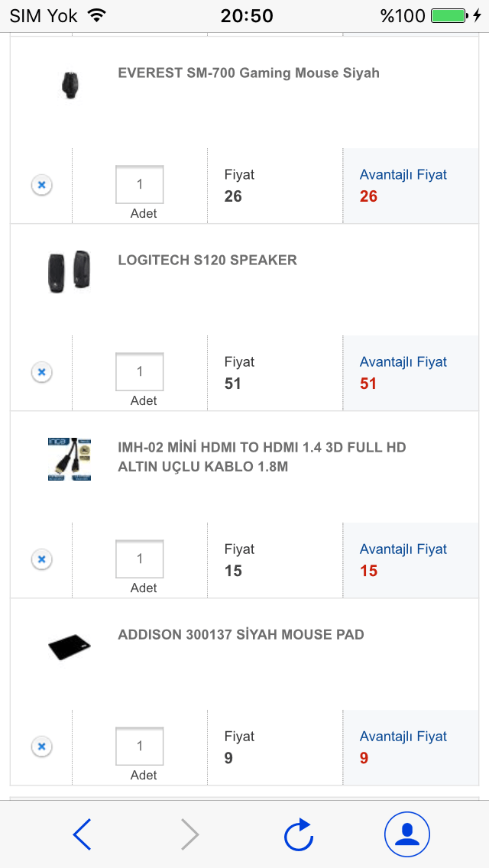Remove LOGITECH S120 SPEAKER from cart
The width and height of the screenshot is (489, 868).
pyautogui.click(x=42, y=372)
